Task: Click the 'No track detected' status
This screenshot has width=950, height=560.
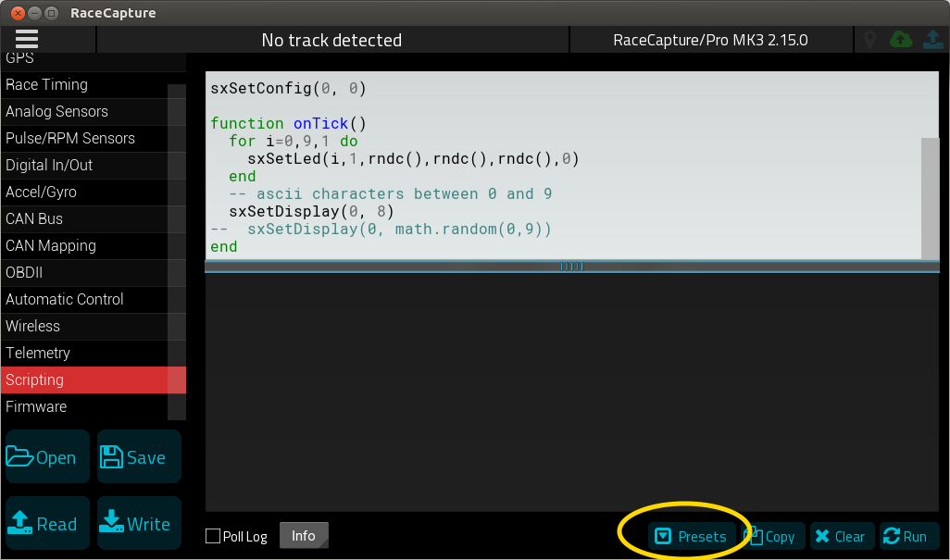Action: coord(332,40)
